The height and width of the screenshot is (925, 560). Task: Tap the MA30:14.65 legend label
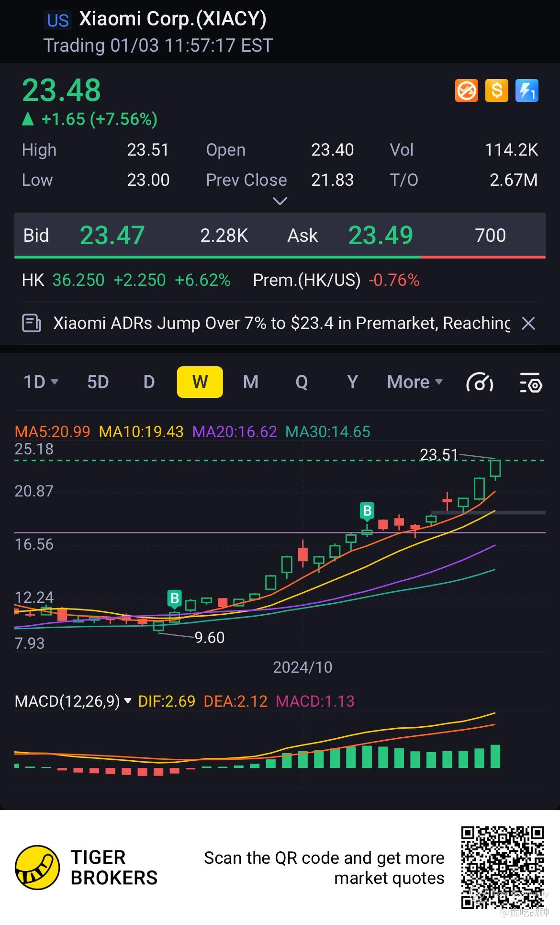click(328, 432)
